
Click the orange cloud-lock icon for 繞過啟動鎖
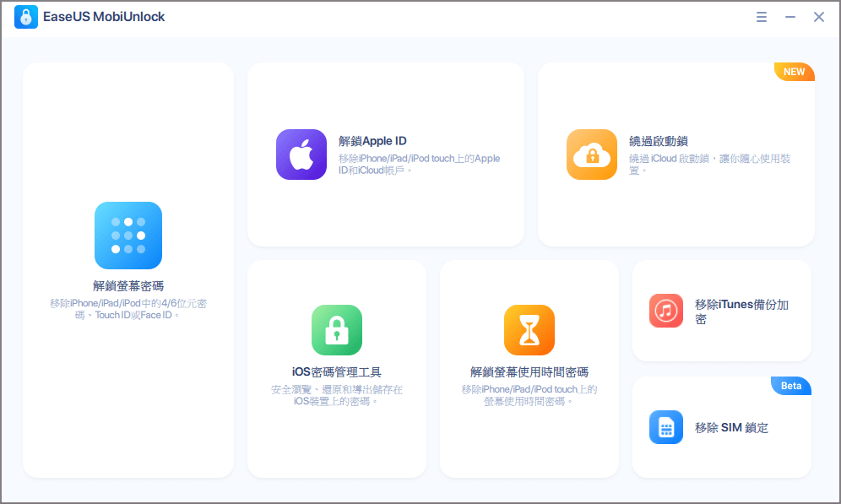[591, 154]
